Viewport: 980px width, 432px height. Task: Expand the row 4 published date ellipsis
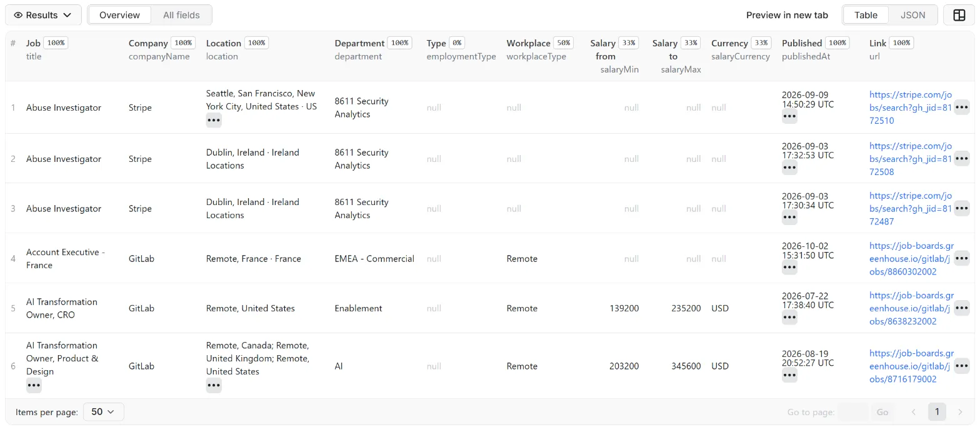click(x=789, y=268)
